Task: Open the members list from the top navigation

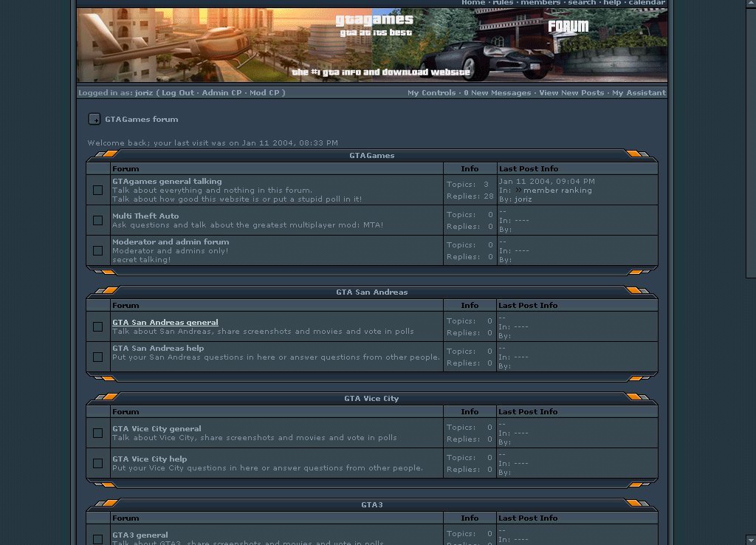Action: point(540,2)
